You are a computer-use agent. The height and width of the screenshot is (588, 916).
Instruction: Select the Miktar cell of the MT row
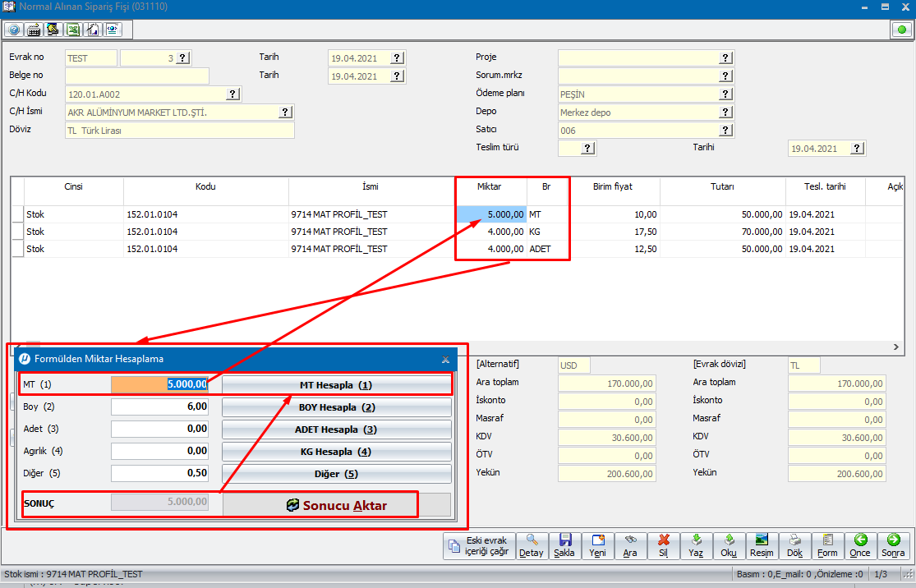tap(491, 214)
